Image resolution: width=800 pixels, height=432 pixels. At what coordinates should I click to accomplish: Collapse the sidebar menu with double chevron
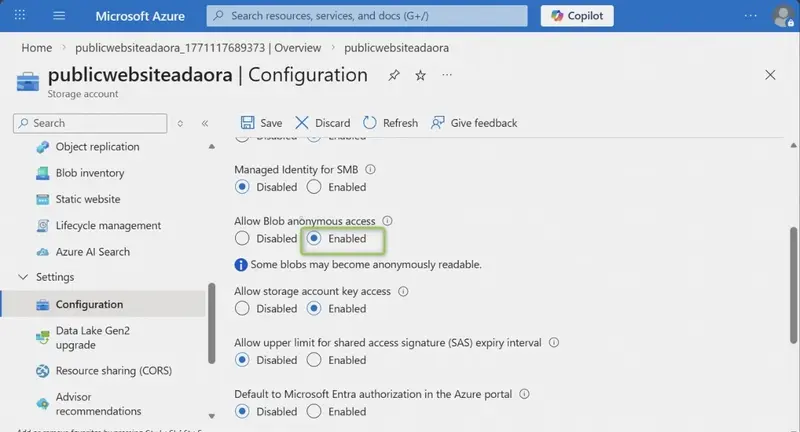(x=205, y=123)
